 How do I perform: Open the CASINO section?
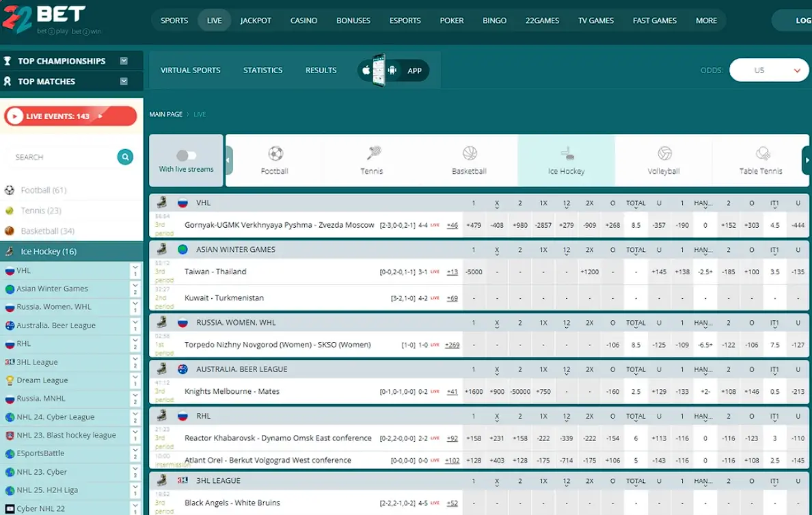(303, 20)
